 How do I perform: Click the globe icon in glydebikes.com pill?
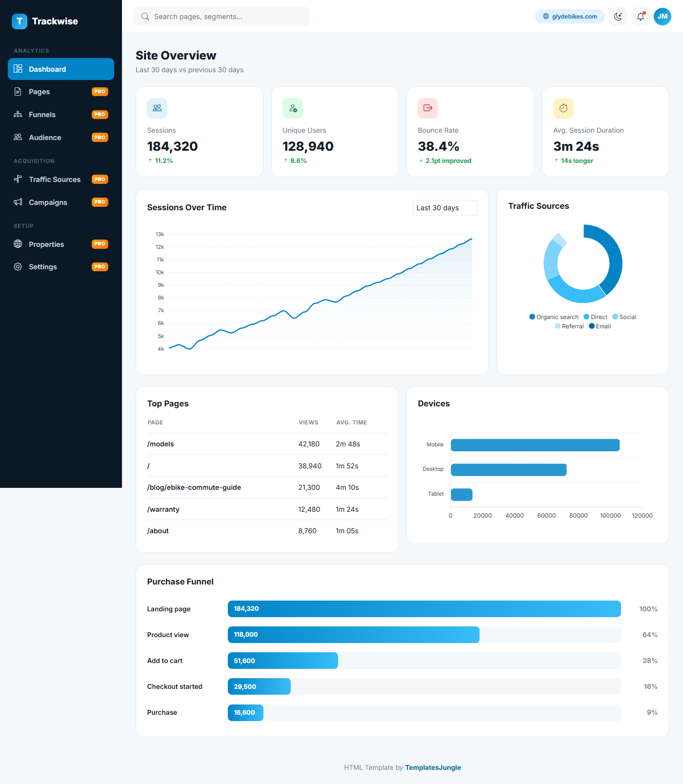(x=546, y=17)
